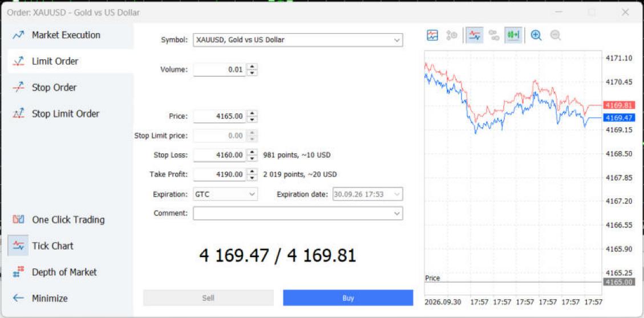Decrease Price with down arrow
The image size is (644, 318).
[x=252, y=120]
